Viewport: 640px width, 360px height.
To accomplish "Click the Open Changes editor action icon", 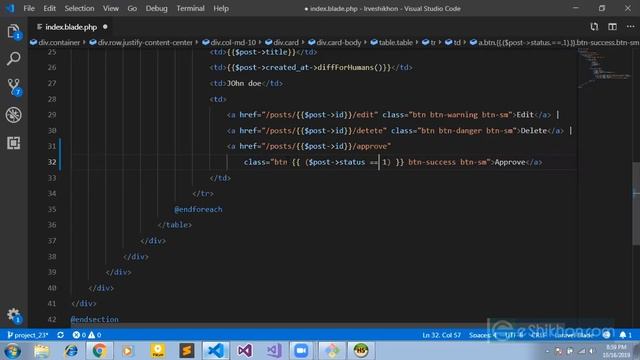I will click(x=594, y=27).
